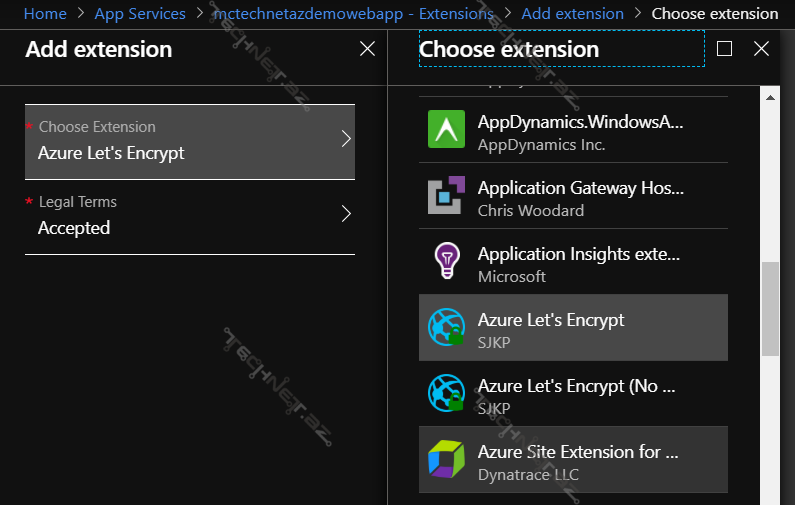Click the Azure Let's Encrypt globe icon

(446, 327)
